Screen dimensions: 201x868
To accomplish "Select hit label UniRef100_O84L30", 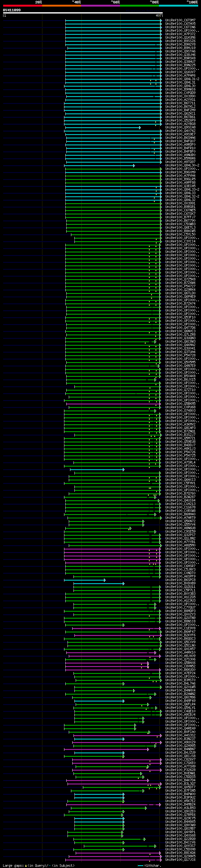I will tap(180, 86).
